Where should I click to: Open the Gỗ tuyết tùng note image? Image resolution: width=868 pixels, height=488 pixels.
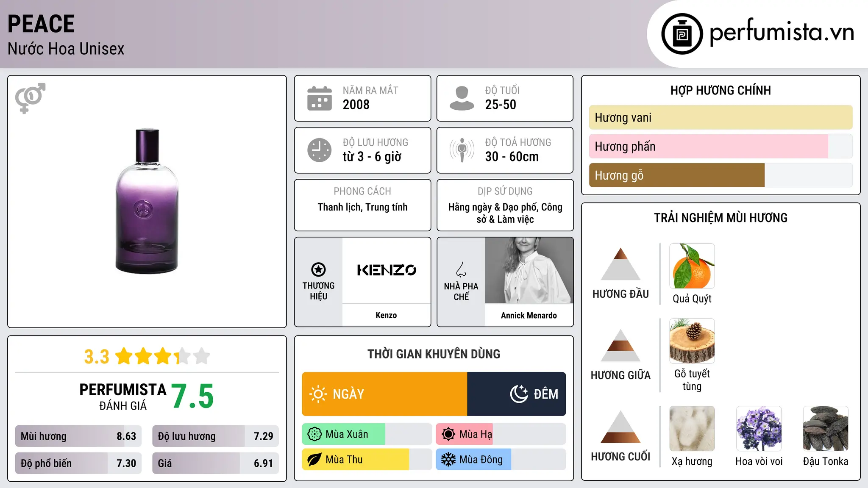pos(692,341)
